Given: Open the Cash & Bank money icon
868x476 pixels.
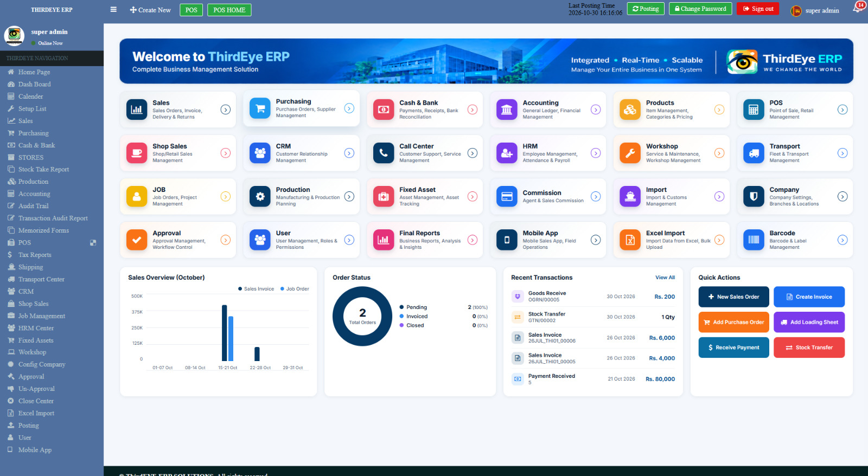Looking at the screenshot, I should coord(384,110).
